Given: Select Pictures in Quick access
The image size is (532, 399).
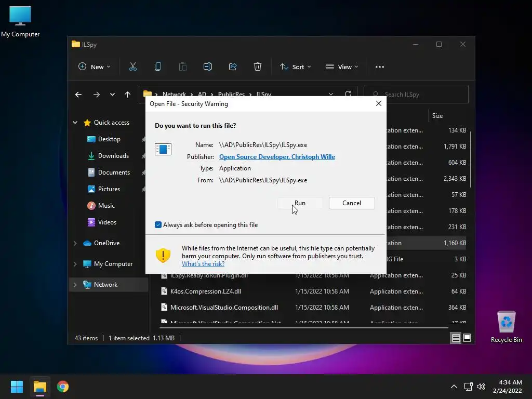Looking at the screenshot, I should pyautogui.click(x=109, y=189).
